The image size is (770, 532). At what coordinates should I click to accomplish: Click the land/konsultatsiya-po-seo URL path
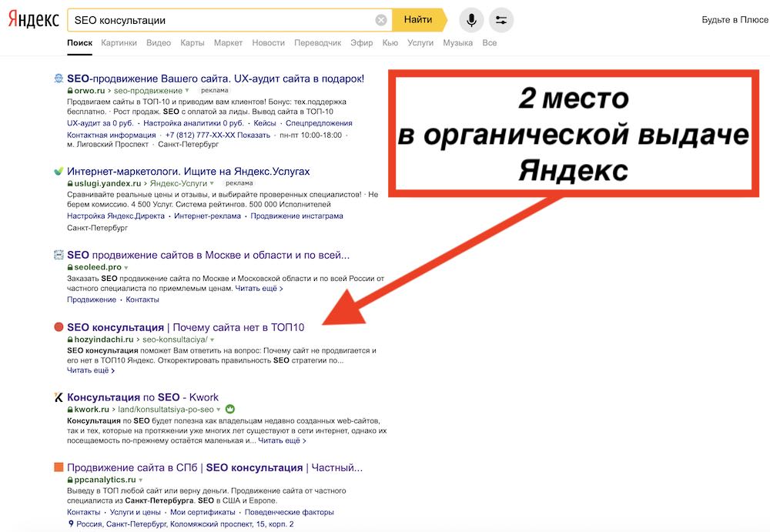pos(166,409)
